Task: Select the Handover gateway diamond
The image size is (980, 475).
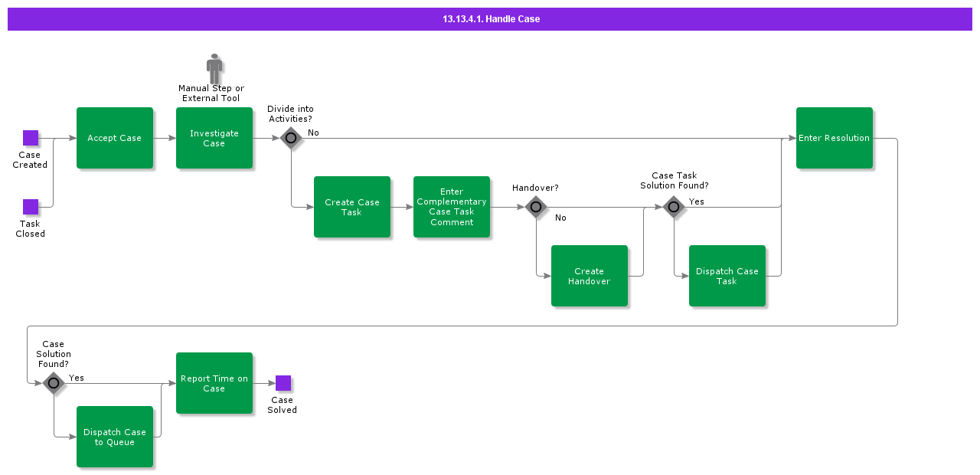Action: 536,207
